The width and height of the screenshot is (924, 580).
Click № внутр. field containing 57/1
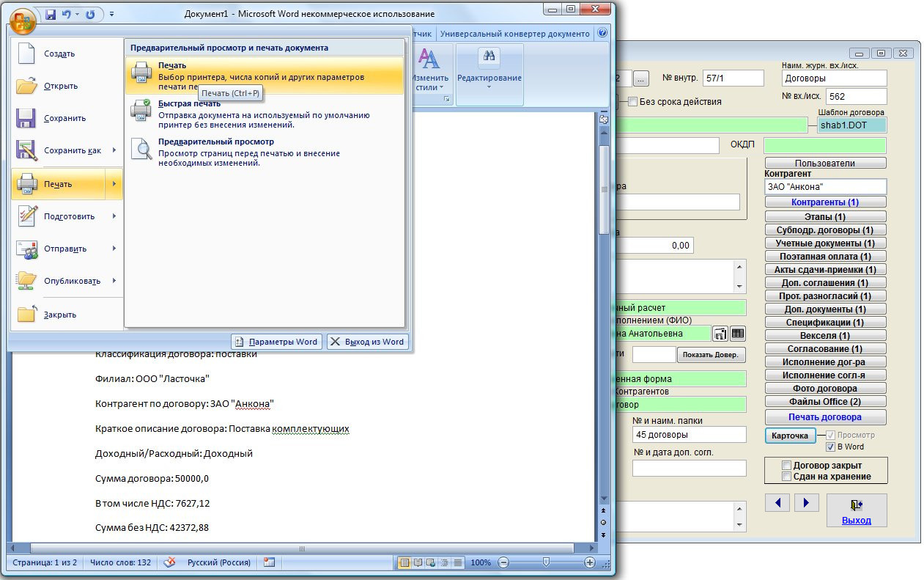(733, 78)
